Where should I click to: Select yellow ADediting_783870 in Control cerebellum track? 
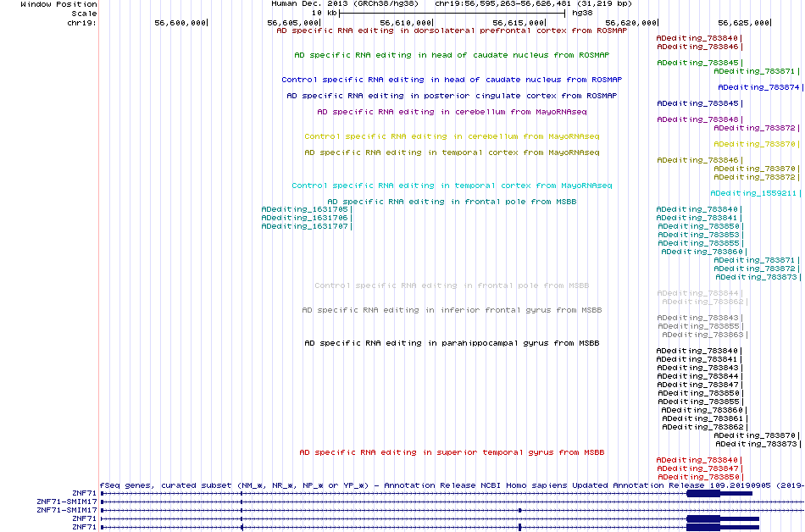(x=756, y=144)
